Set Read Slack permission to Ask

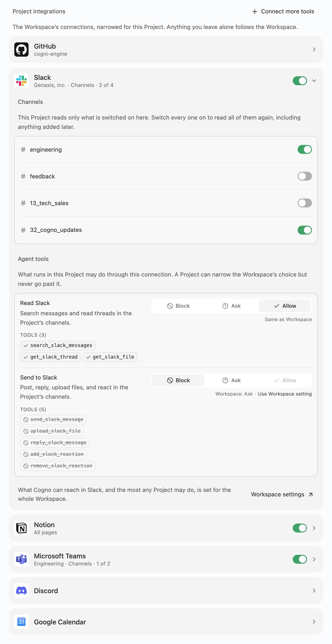point(231,306)
